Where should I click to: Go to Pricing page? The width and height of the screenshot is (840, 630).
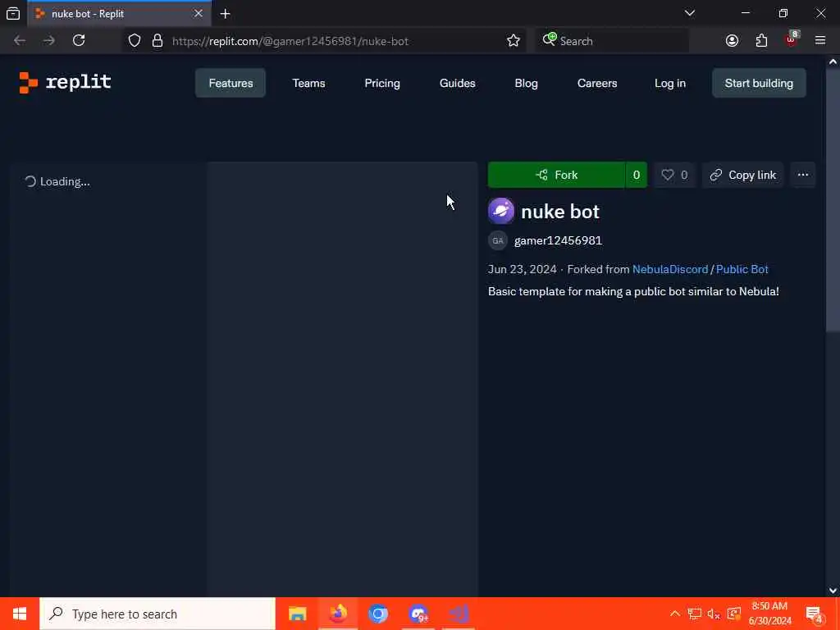pyautogui.click(x=382, y=83)
